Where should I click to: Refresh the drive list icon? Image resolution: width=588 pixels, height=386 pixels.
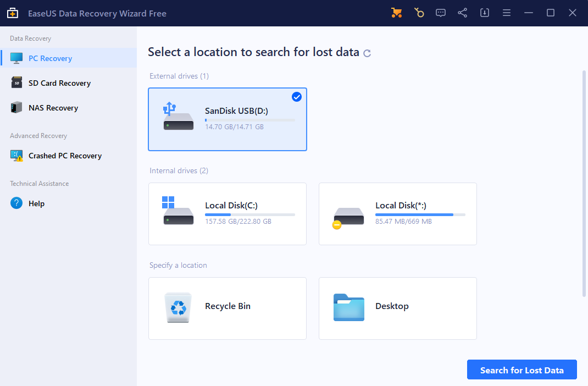pyautogui.click(x=367, y=53)
